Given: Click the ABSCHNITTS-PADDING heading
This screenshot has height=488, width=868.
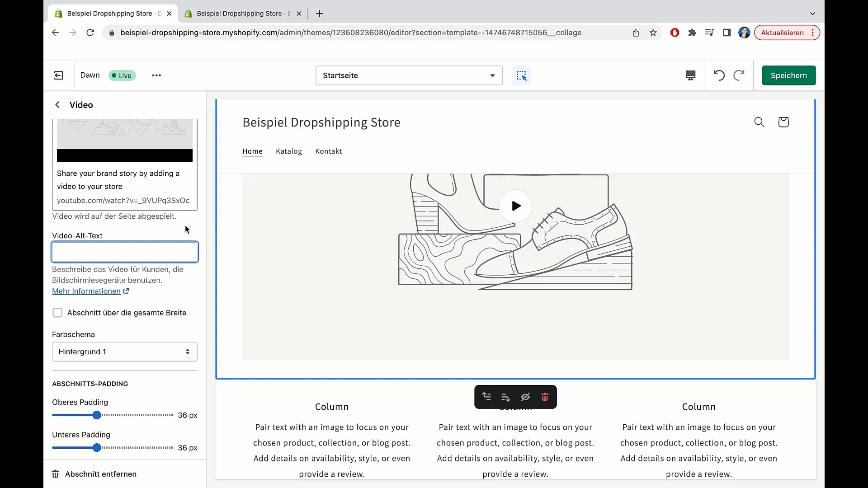Looking at the screenshot, I should point(90,384).
